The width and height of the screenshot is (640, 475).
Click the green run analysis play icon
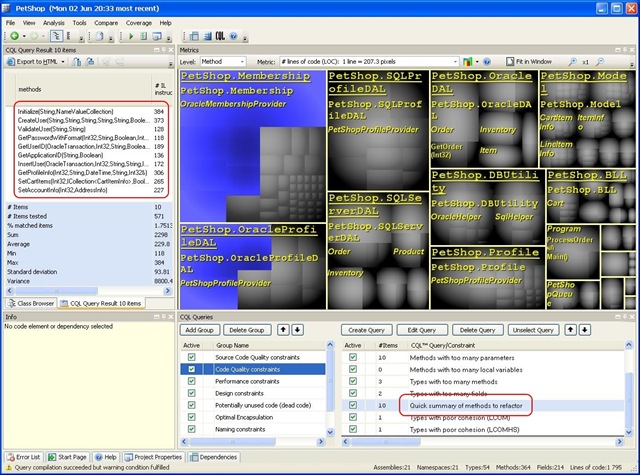pyautogui.click(x=131, y=36)
